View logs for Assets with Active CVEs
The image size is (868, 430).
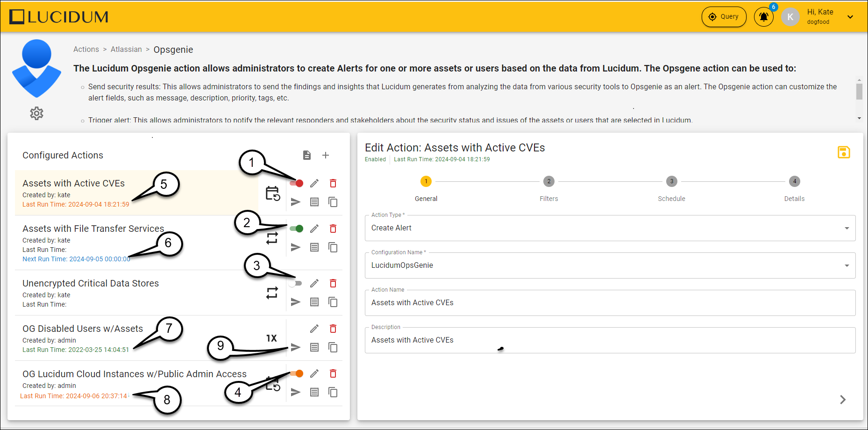point(314,202)
